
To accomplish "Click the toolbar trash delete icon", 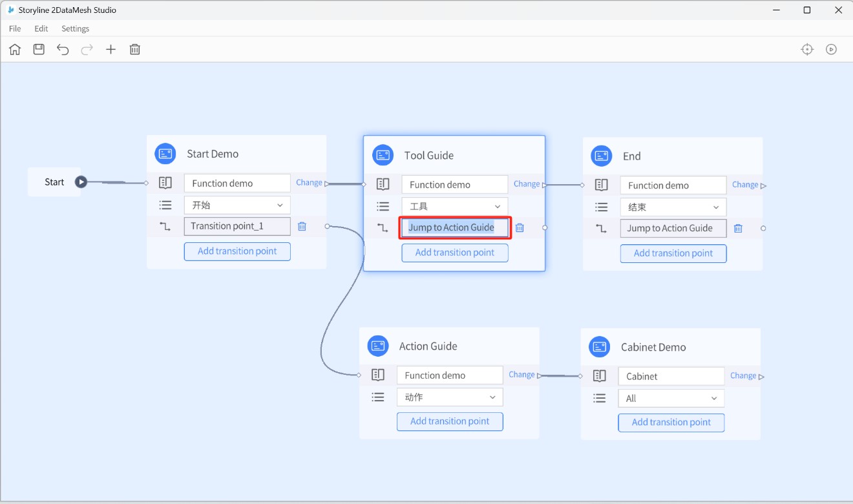I will coord(135,49).
